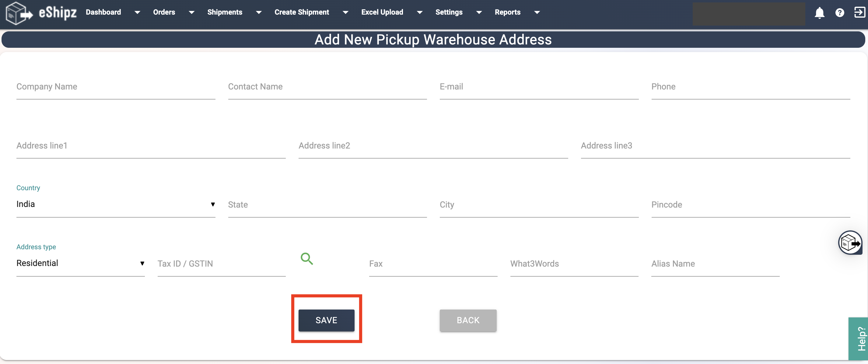Image resolution: width=868 pixels, height=364 pixels.
Task: Click the SAVE button
Action: click(326, 320)
